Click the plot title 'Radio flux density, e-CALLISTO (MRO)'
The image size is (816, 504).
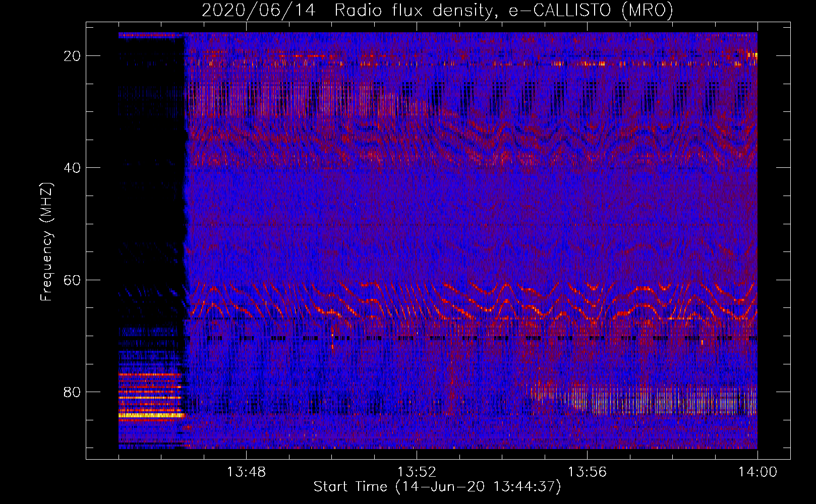pos(504,11)
